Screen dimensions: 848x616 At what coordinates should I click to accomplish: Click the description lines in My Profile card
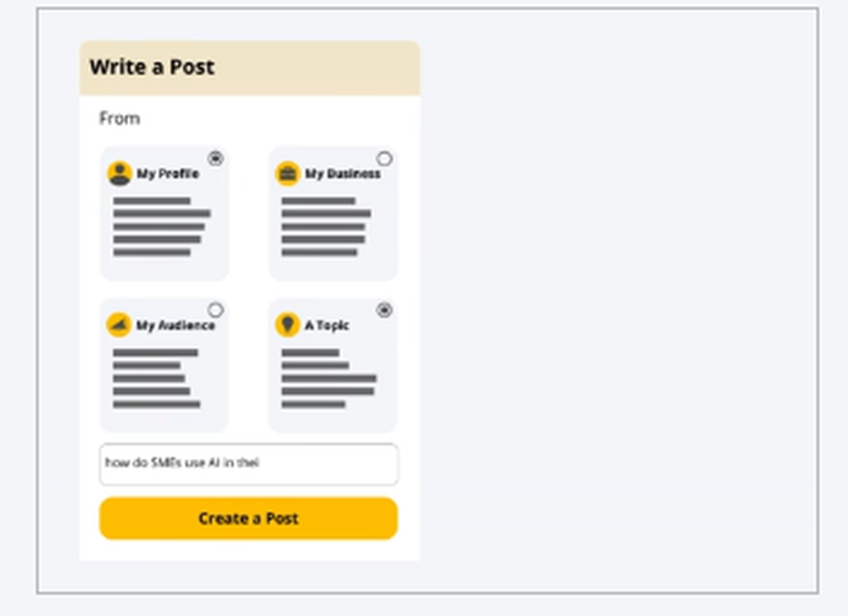(x=159, y=227)
